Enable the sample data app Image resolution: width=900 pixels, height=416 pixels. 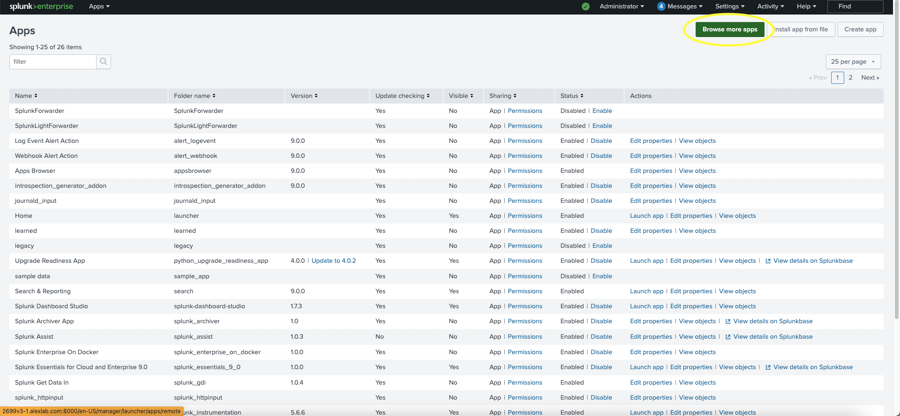602,276
